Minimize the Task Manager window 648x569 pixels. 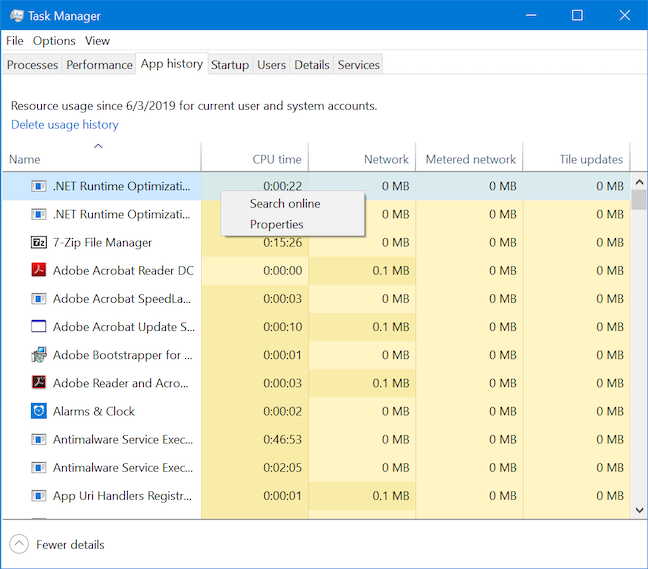point(531,16)
